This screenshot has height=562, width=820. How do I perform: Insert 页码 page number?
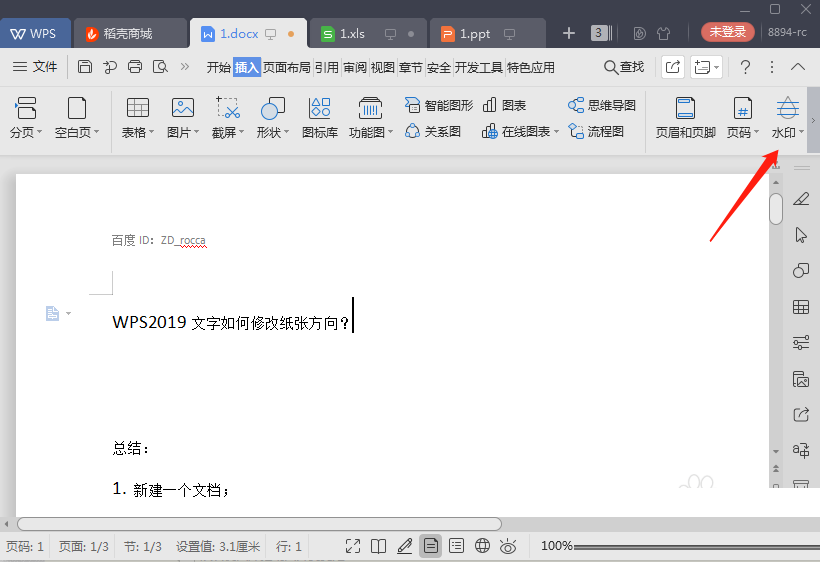742,118
